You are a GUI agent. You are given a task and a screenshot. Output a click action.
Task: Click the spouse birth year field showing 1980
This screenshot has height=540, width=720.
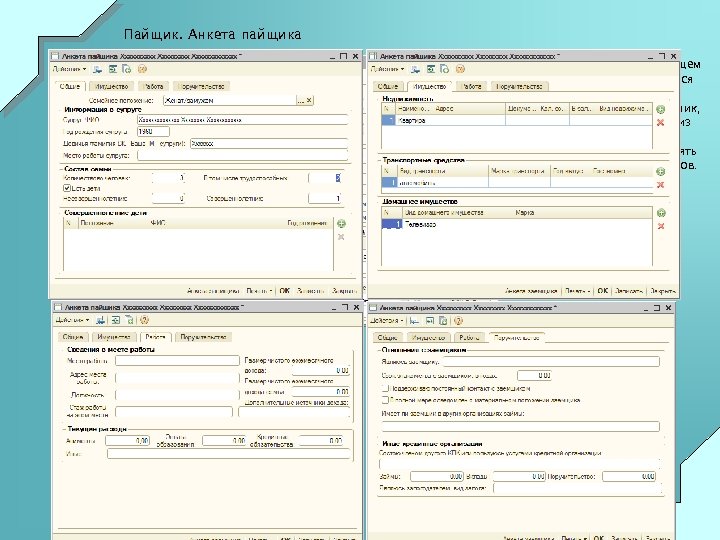[x=153, y=132]
